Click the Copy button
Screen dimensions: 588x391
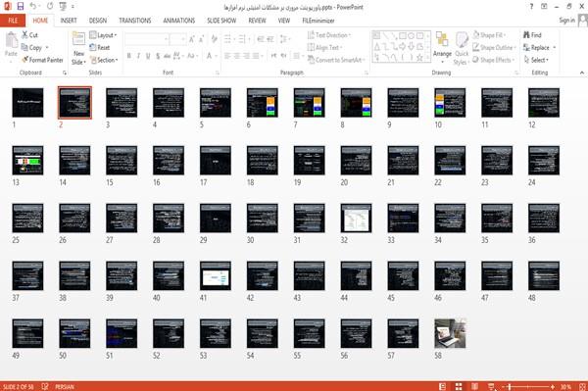(31, 48)
